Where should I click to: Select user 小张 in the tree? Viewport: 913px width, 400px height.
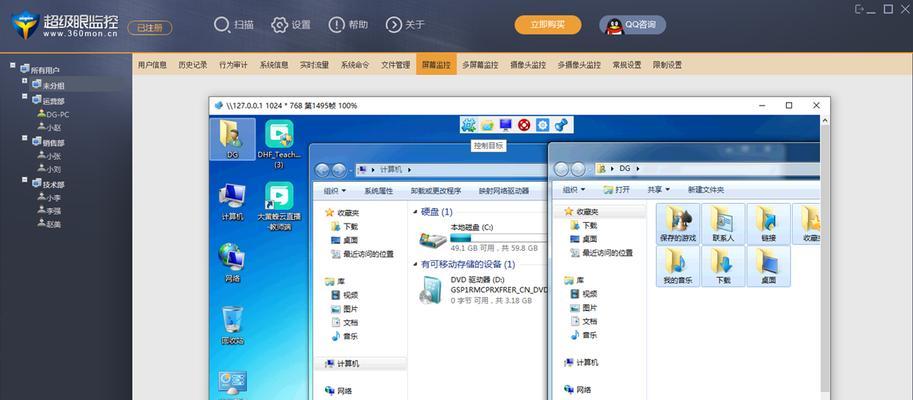(49, 155)
